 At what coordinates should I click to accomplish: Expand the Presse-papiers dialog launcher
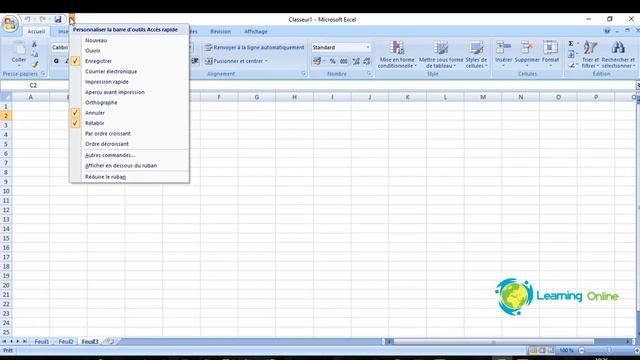[43, 74]
